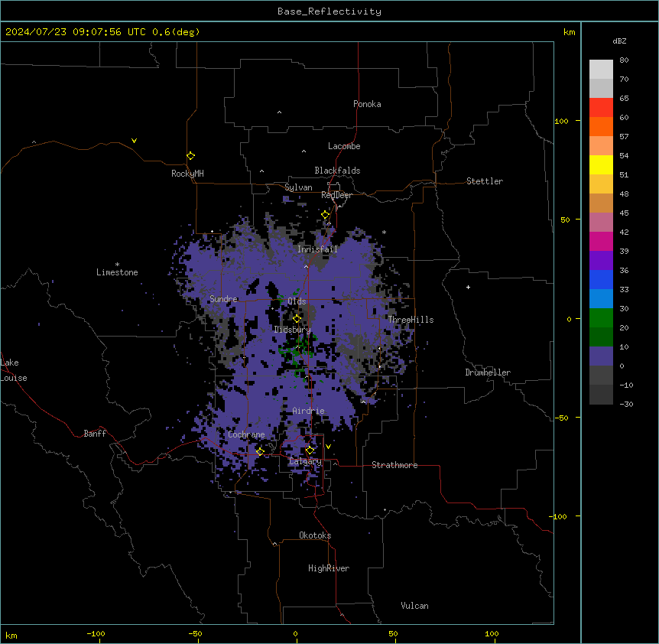Click the legend value 80

tap(624, 60)
